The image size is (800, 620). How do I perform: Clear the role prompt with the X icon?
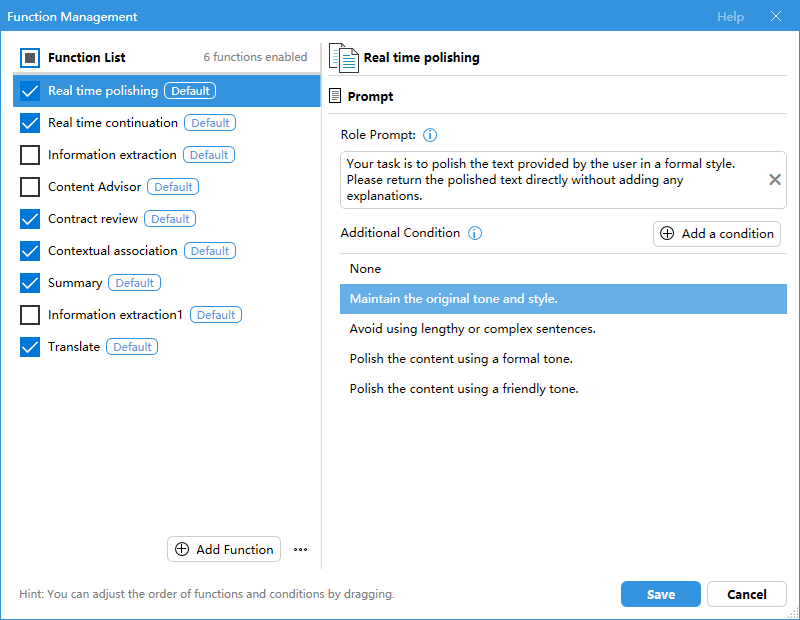pos(774,180)
